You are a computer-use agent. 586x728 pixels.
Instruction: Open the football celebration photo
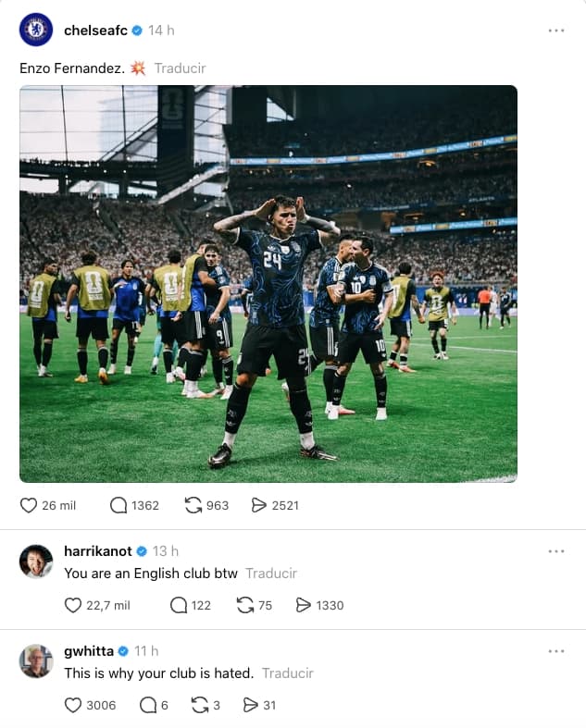pyautogui.click(x=268, y=284)
